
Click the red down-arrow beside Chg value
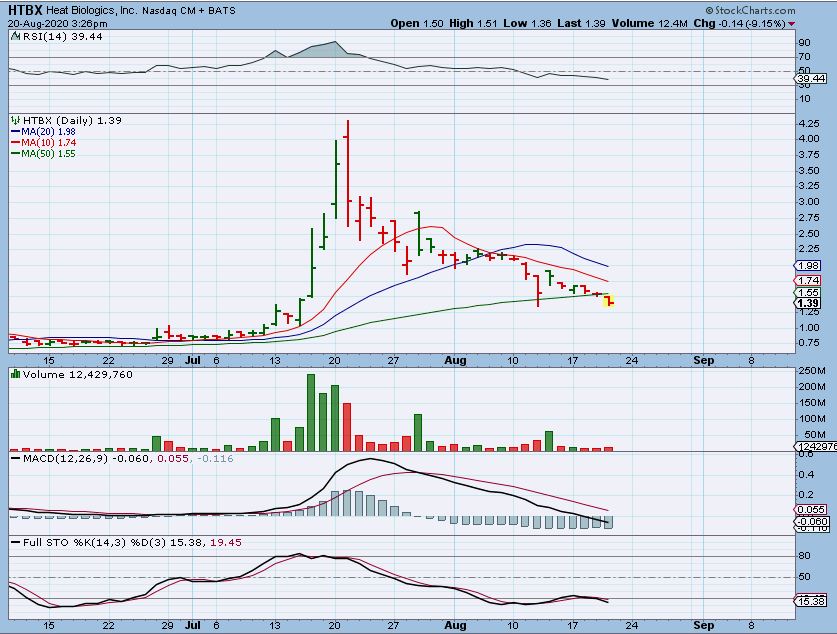pos(791,24)
